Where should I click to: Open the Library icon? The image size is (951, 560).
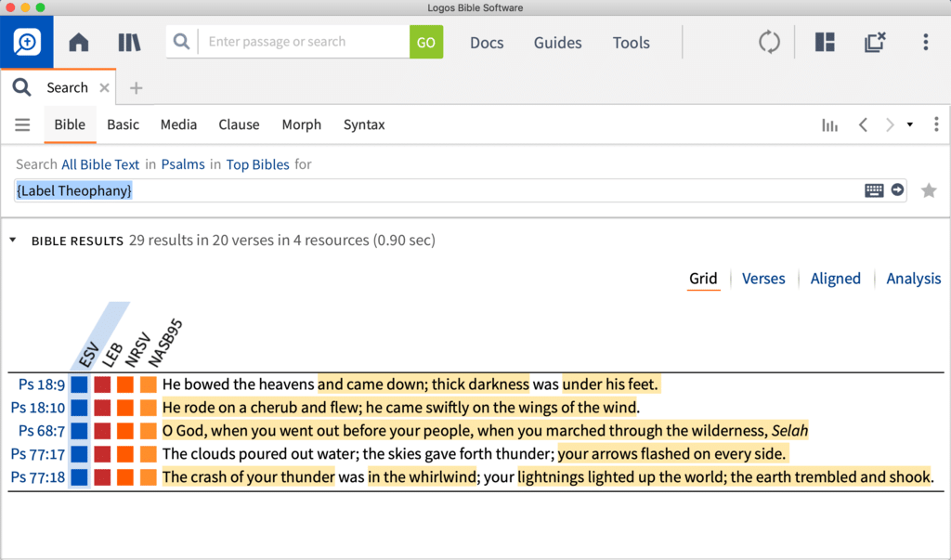pos(129,42)
